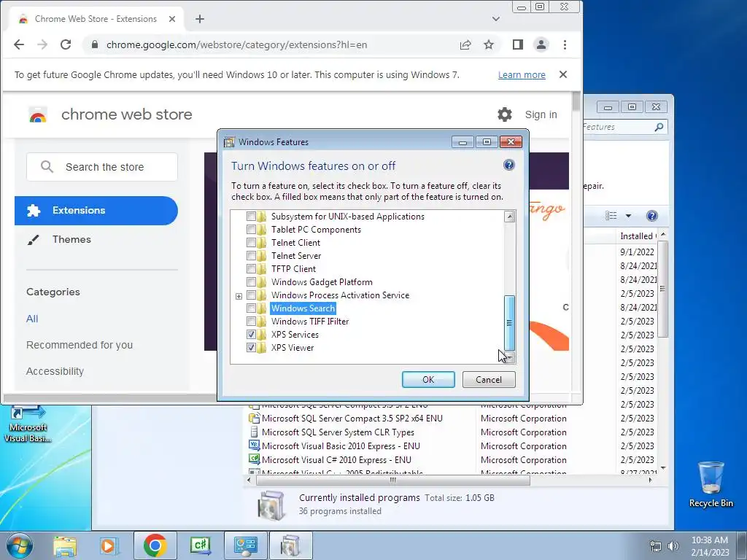Click the Installed On column header

(x=638, y=236)
